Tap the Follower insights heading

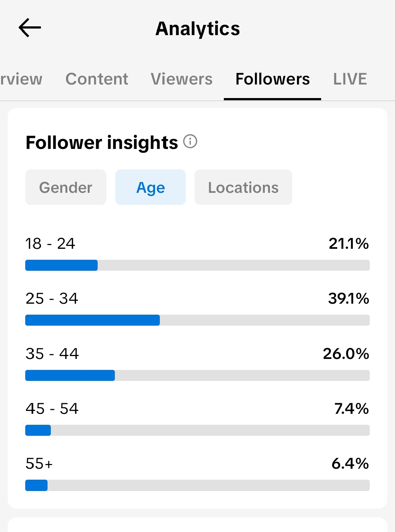(x=102, y=143)
